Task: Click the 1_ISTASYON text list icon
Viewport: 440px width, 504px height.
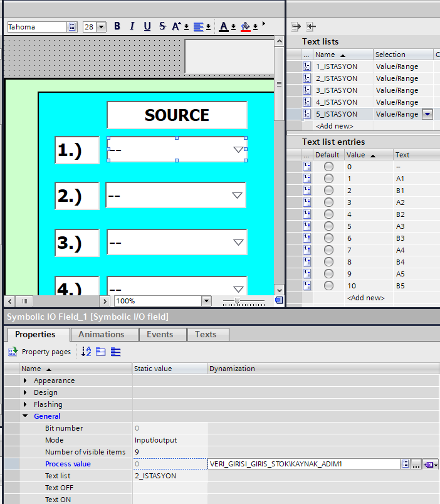Action: click(307, 66)
